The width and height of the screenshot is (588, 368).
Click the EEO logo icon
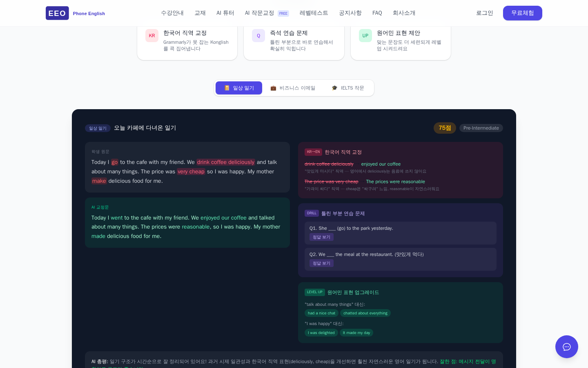(57, 13)
